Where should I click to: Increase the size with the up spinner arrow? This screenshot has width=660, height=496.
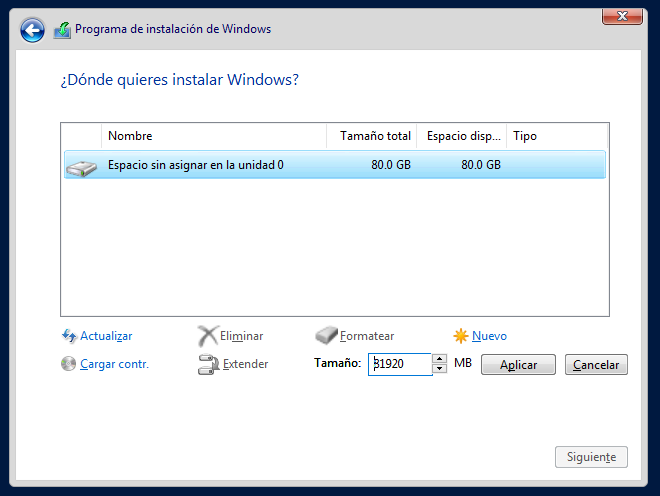pyautogui.click(x=439, y=359)
